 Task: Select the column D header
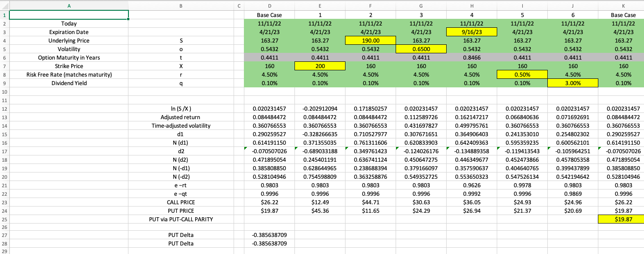269,5
